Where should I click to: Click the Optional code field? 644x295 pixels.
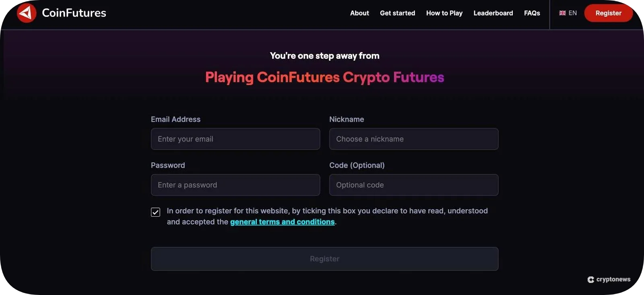[x=413, y=185]
